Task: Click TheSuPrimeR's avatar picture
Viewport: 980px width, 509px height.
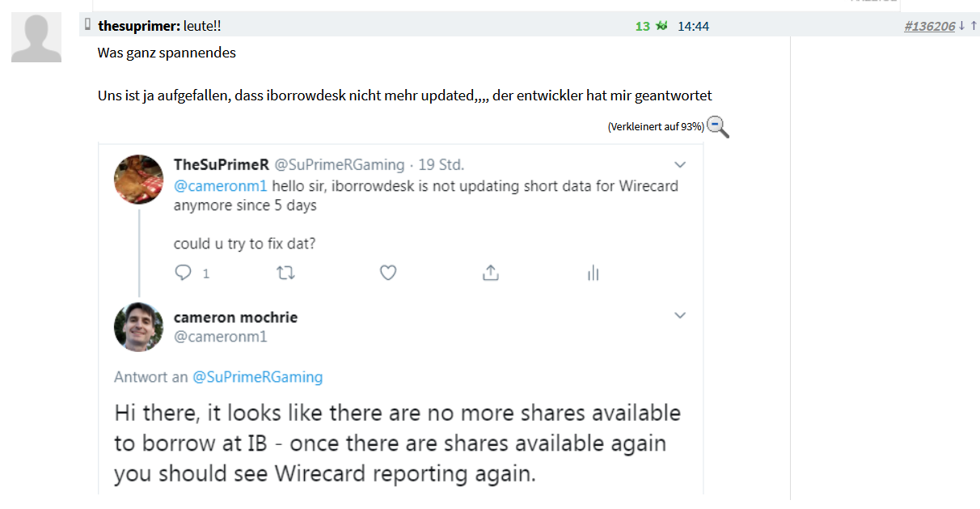Action: (138, 178)
